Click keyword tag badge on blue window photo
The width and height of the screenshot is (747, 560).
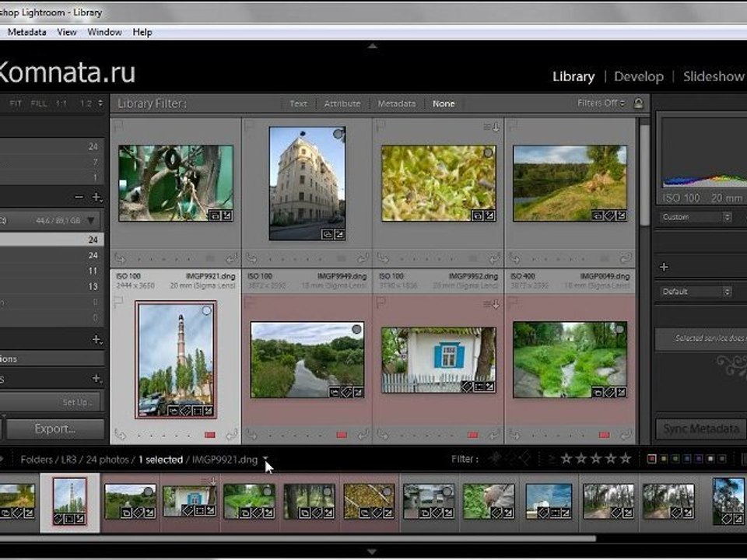click(x=468, y=387)
